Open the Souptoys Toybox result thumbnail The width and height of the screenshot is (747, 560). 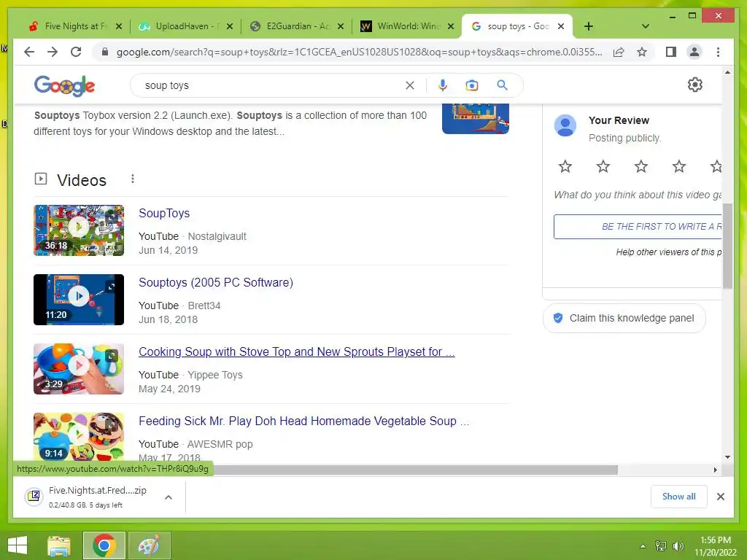[476, 118]
